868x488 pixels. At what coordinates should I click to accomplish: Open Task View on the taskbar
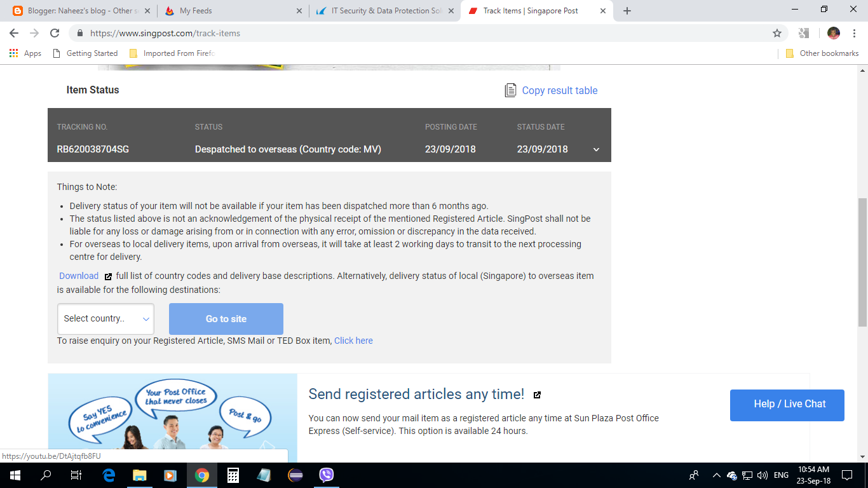76,475
